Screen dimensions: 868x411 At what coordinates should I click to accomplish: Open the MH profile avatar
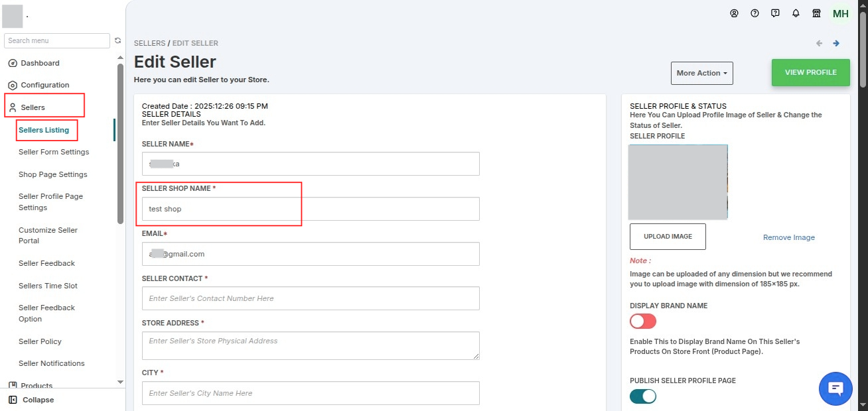click(840, 13)
